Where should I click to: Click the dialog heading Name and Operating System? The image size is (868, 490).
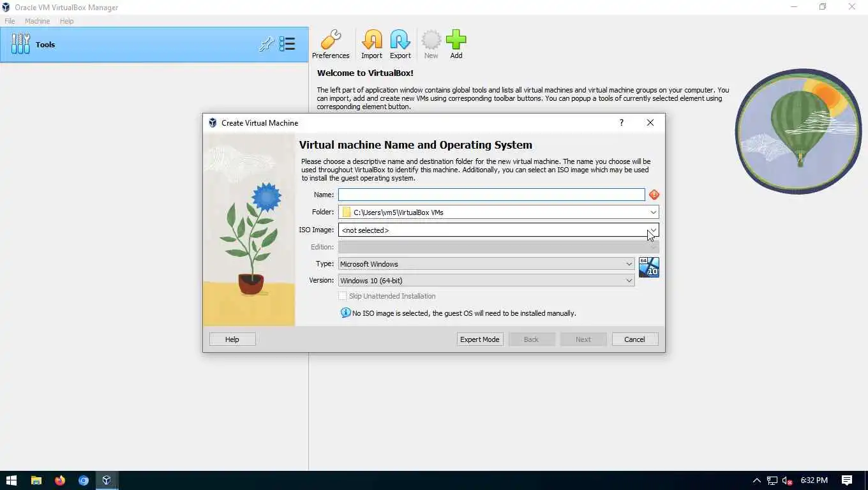click(x=415, y=145)
